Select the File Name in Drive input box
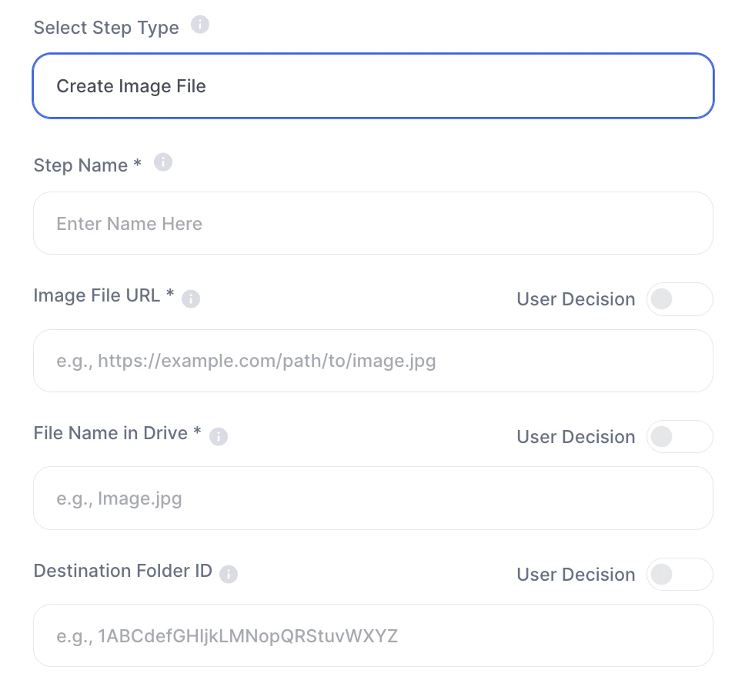Screen dimensions: 745x700 click(373, 498)
